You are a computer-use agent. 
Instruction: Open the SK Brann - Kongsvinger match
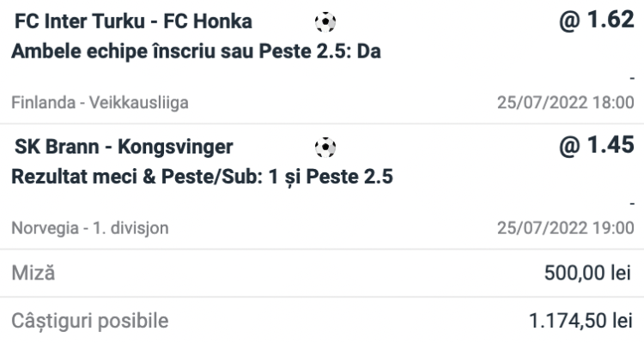pos(124,147)
